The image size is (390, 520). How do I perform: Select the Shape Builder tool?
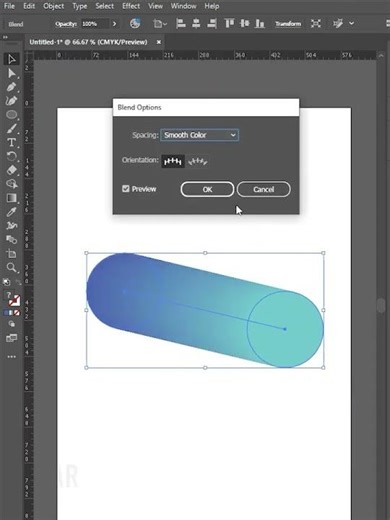tap(11, 184)
